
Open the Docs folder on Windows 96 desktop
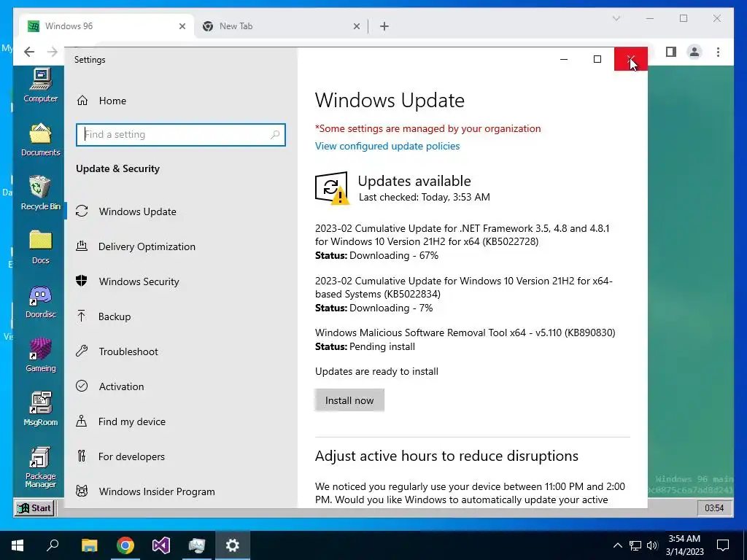coord(41,247)
